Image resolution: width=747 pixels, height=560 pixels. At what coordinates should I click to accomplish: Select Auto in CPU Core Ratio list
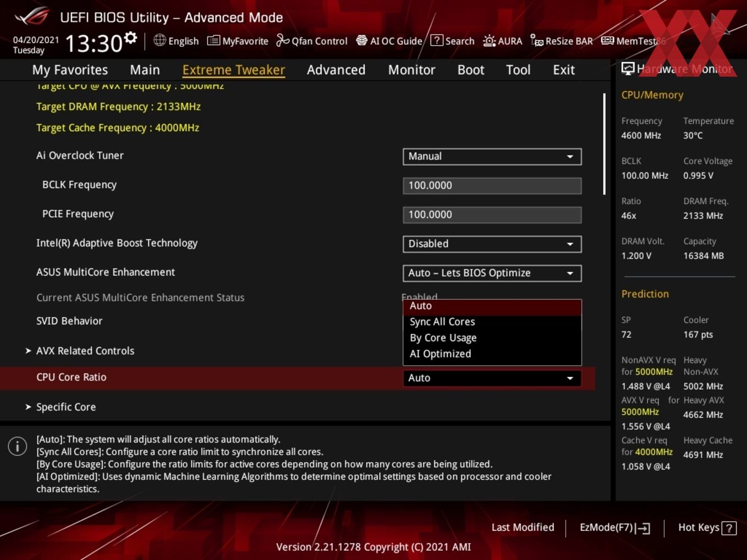492,306
